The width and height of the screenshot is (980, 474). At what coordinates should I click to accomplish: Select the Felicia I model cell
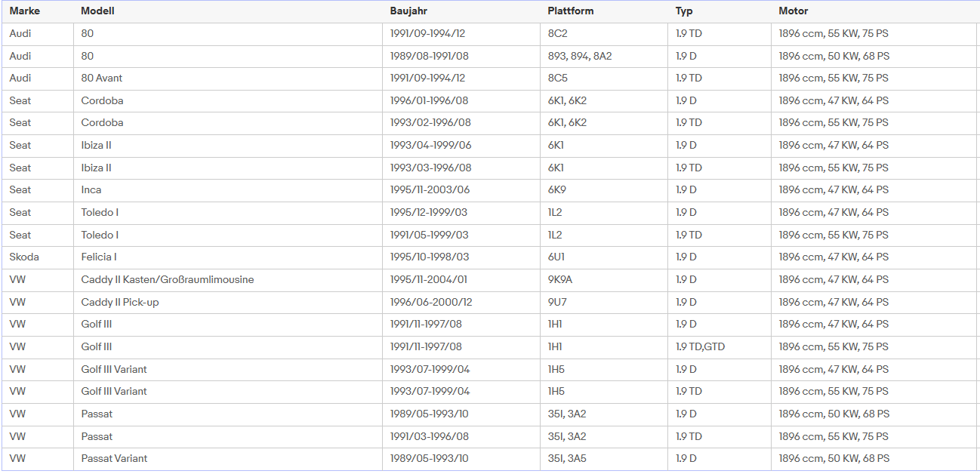(x=99, y=257)
